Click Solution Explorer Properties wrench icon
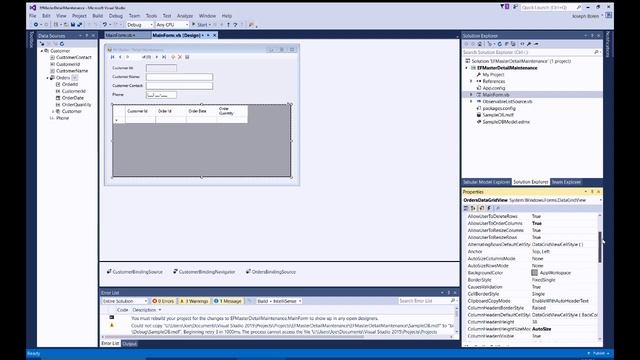Image resolution: width=640 pixels, height=360 pixels. point(529,44)
